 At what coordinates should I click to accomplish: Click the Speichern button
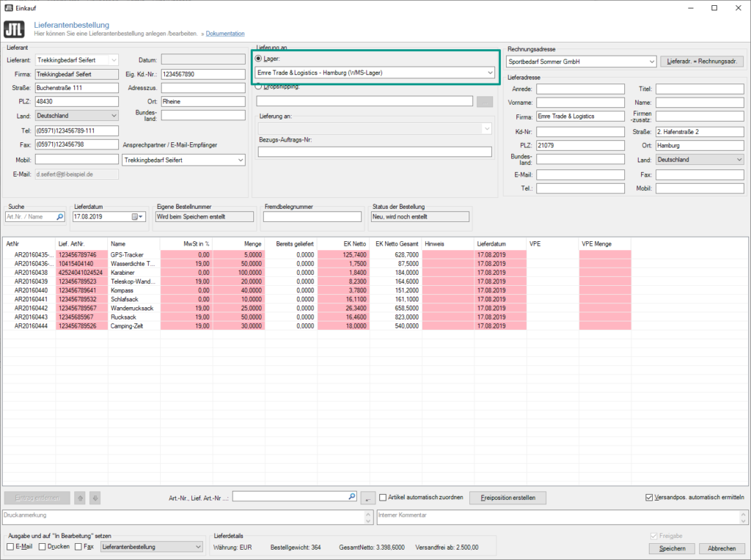671,548
